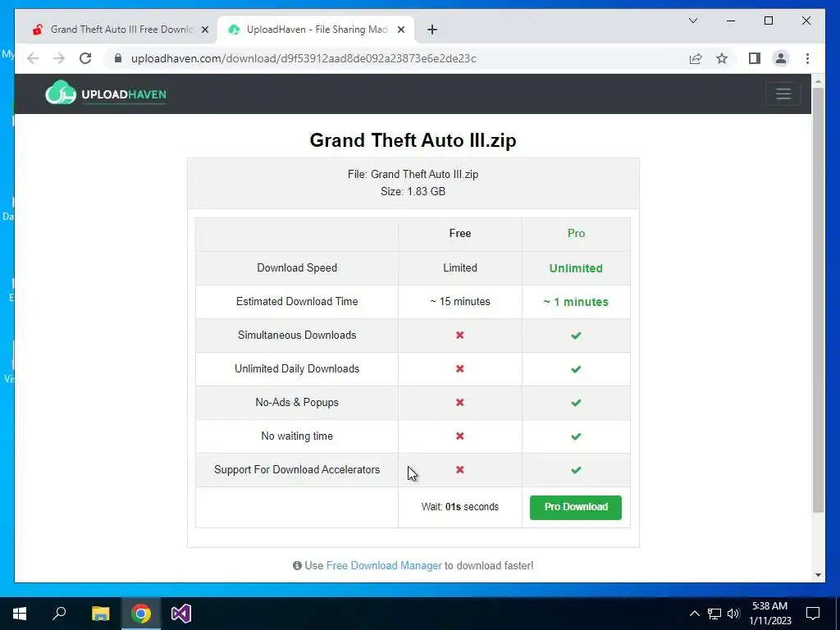Reload the current page
The width and height of the screenshot is (840, 630).
pos(85,58)
